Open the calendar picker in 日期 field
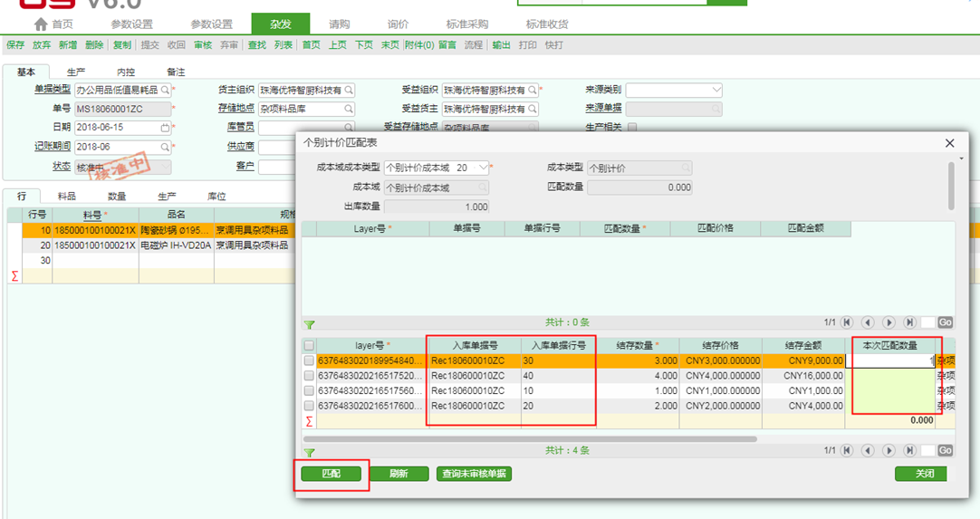Viewport: 980px width, 519px height. (165, 128)
